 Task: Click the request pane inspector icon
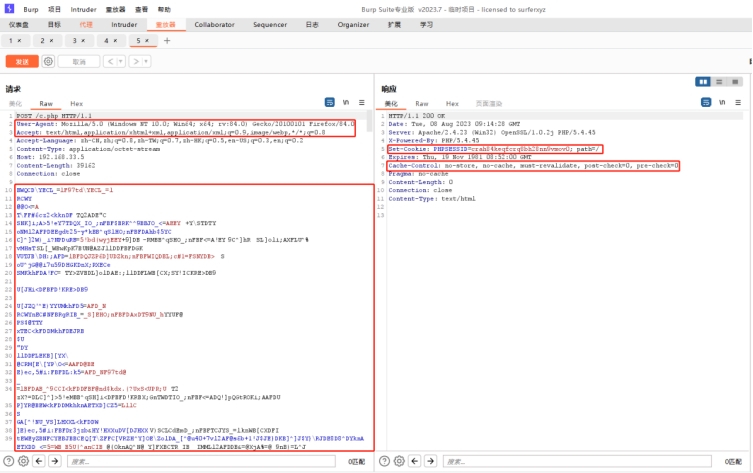[x=330, y=103]
